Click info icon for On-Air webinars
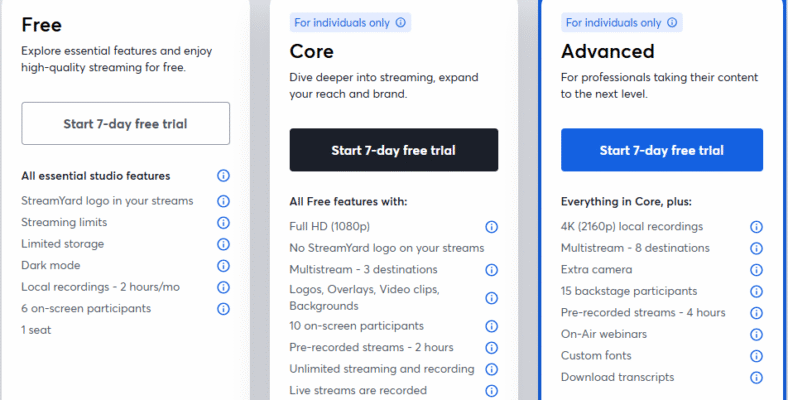Viewport: 788px width, 400px height. coord(756,334)
